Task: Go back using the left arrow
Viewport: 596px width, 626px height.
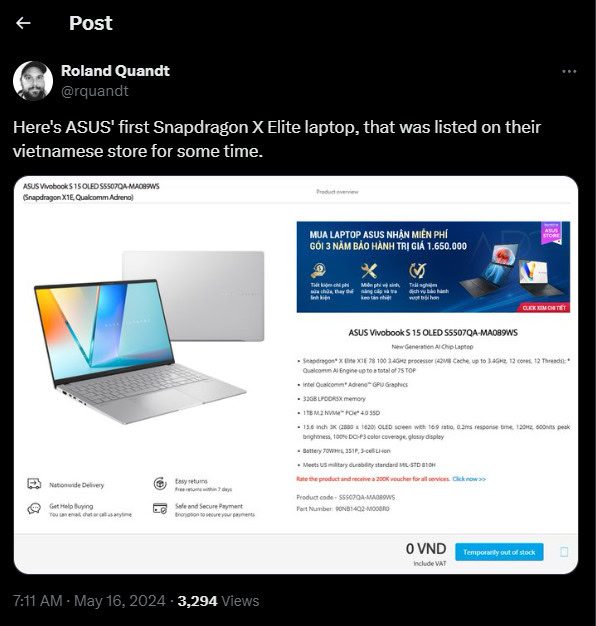Action: click(23, 23)
